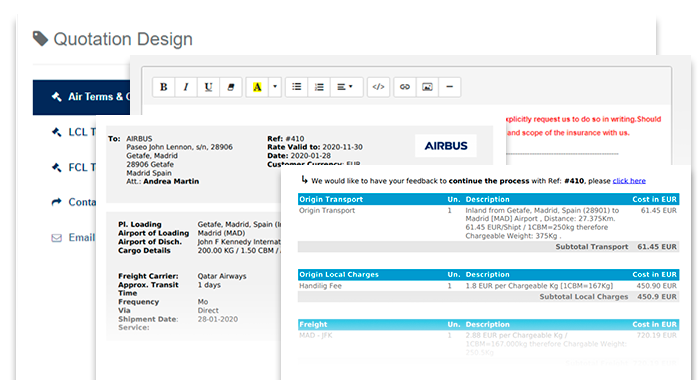Open text color dropdown arrow
This screenshot has height=380, width=700.
(275, 87)
